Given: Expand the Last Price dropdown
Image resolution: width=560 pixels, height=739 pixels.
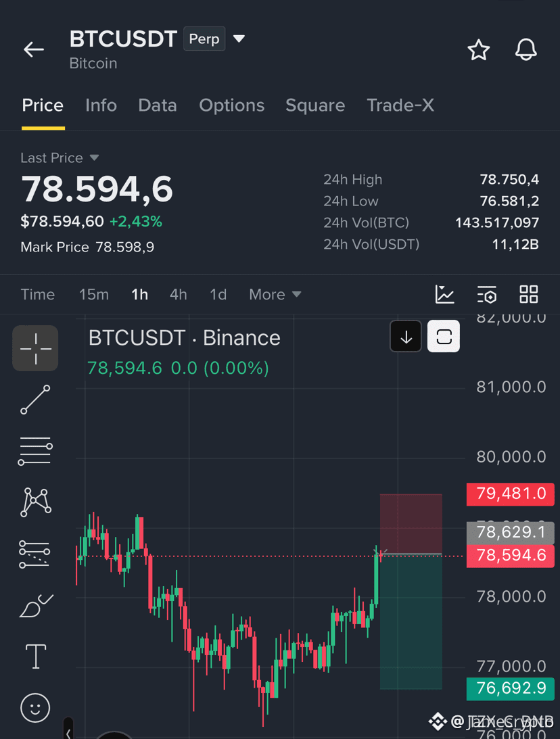Looking at the screenshot, I should pos(94,158).
